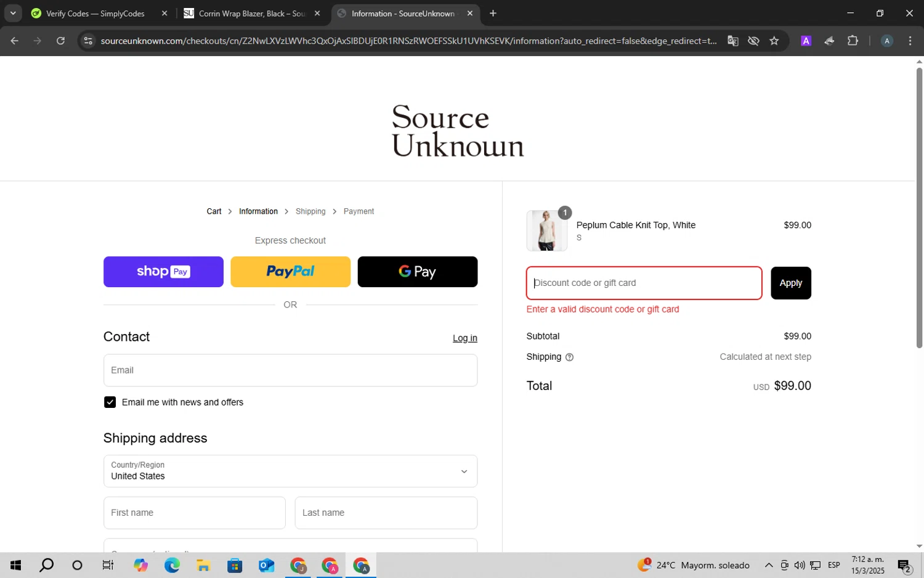The image size is (924, 578).
Task: Click the address bar URL
Action: [x=408, y=41]
